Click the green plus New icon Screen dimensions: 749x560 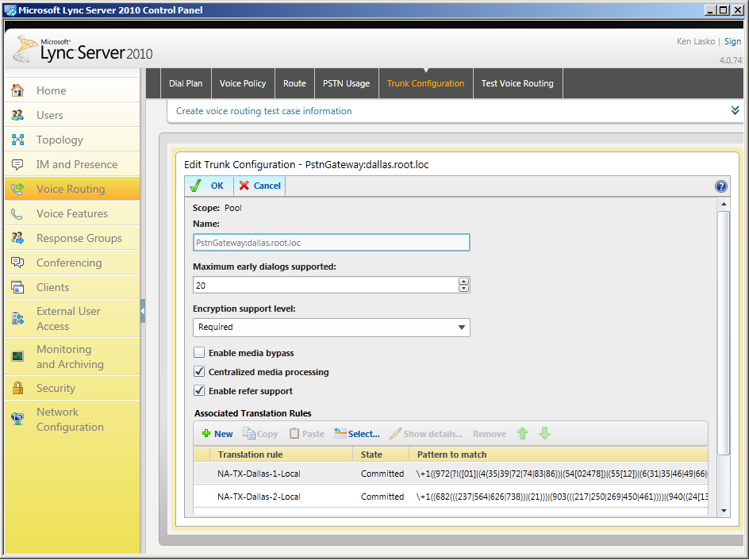click(x=206, y=434)
